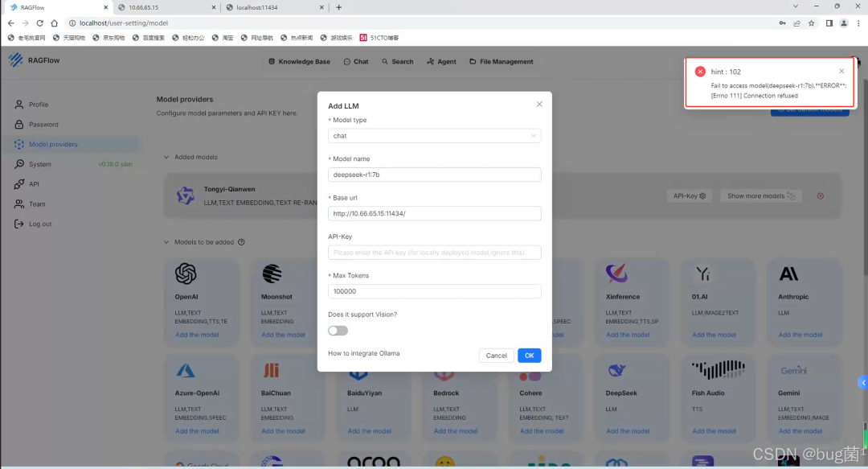Viewport: 868px width, 469px height.
Task: Add the Gemini model
Action: 800,431
